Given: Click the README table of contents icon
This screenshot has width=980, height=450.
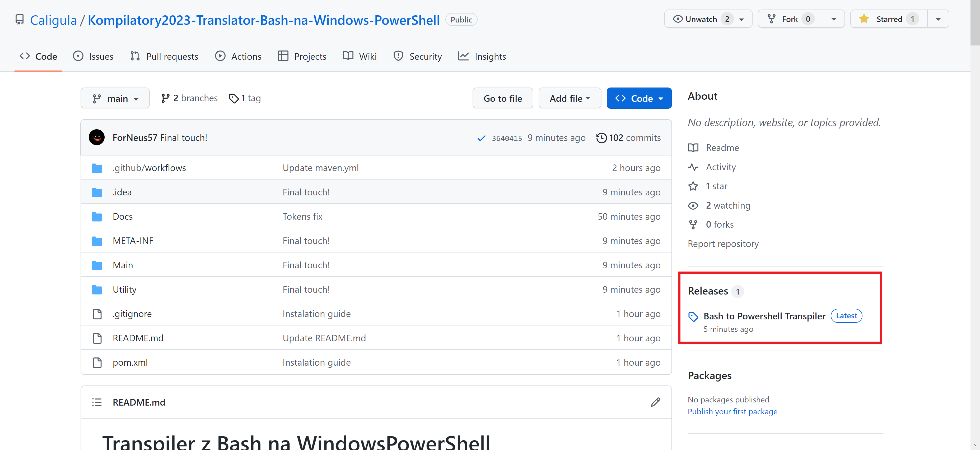Looking at the screenshot, I should (x=97, y=402).
